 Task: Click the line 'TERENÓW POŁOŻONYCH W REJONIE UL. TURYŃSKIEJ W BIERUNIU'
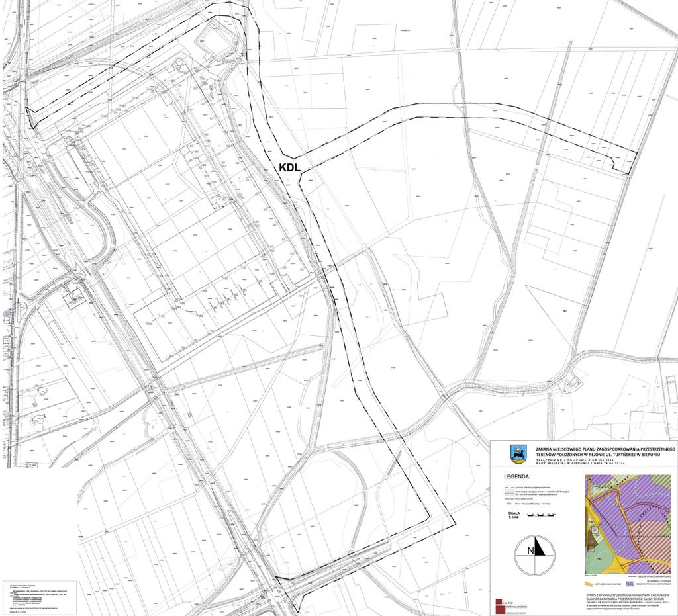(x=599, y=455)
